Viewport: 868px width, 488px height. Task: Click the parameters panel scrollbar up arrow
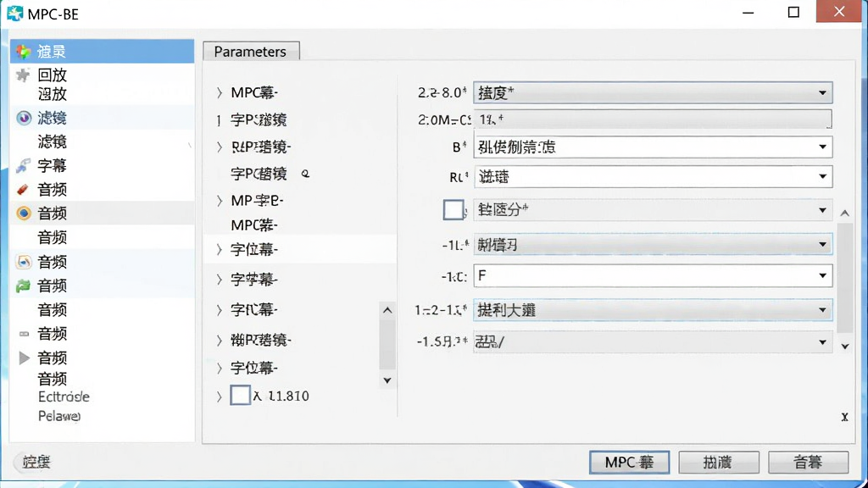tap(845, 213)
